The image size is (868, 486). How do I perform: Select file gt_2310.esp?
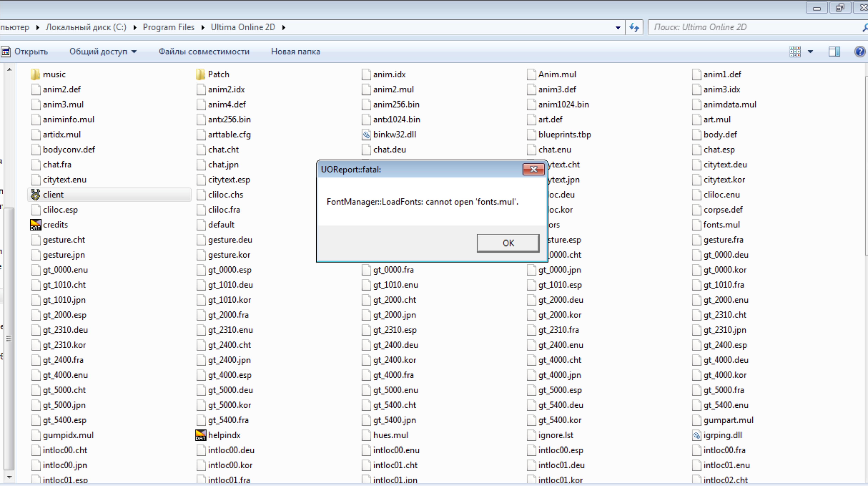pyautogui.click(x=389, y=330)
